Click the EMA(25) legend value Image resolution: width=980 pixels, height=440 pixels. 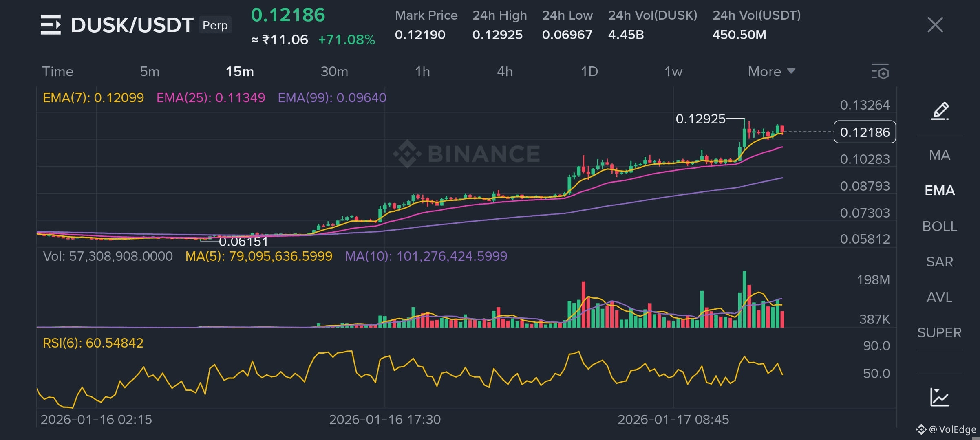click(x=211, y=98)
